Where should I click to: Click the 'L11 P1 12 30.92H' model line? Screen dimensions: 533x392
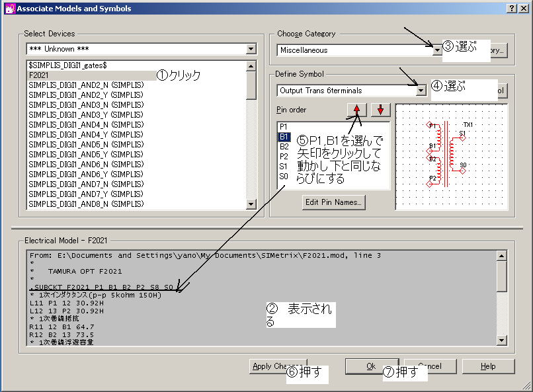pos(67,303)
